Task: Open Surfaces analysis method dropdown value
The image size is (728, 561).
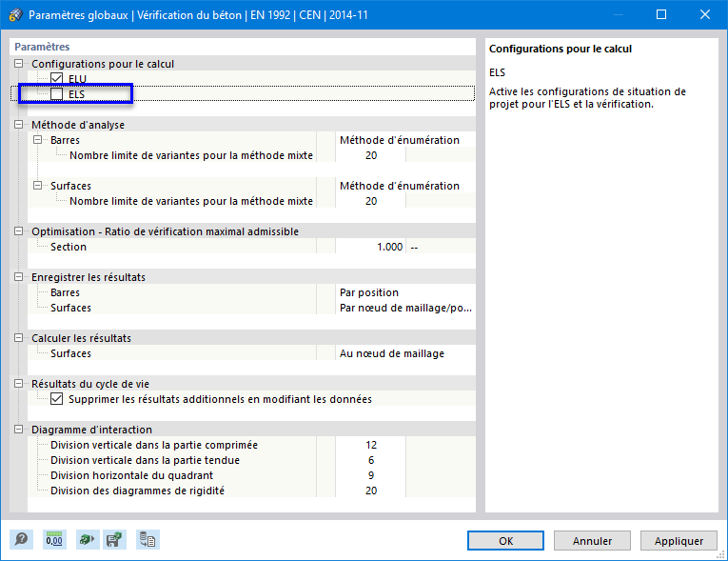Action: pyautogui.click(x=405, y=186)
